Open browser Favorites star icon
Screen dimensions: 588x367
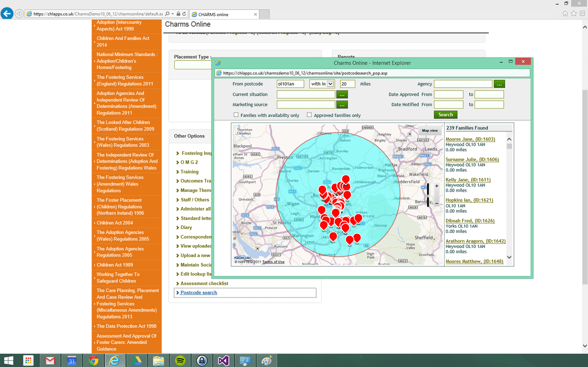tap(574, 14)
